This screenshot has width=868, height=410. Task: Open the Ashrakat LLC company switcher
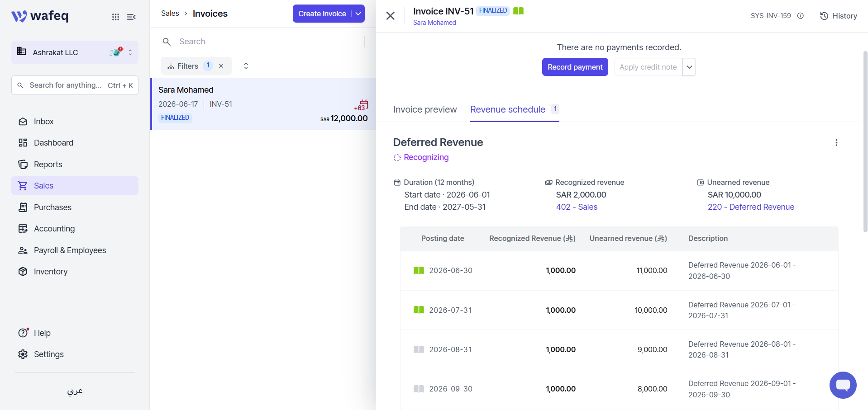pos(75,52)
